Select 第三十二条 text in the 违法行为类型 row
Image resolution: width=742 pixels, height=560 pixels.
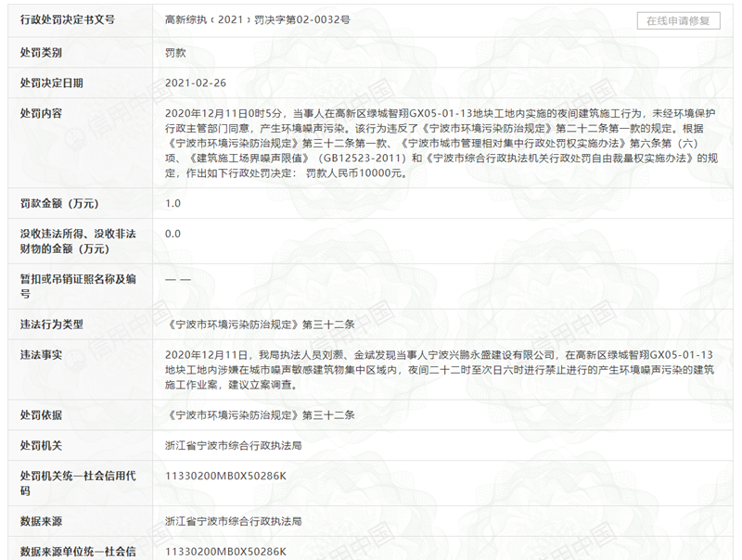328,325
